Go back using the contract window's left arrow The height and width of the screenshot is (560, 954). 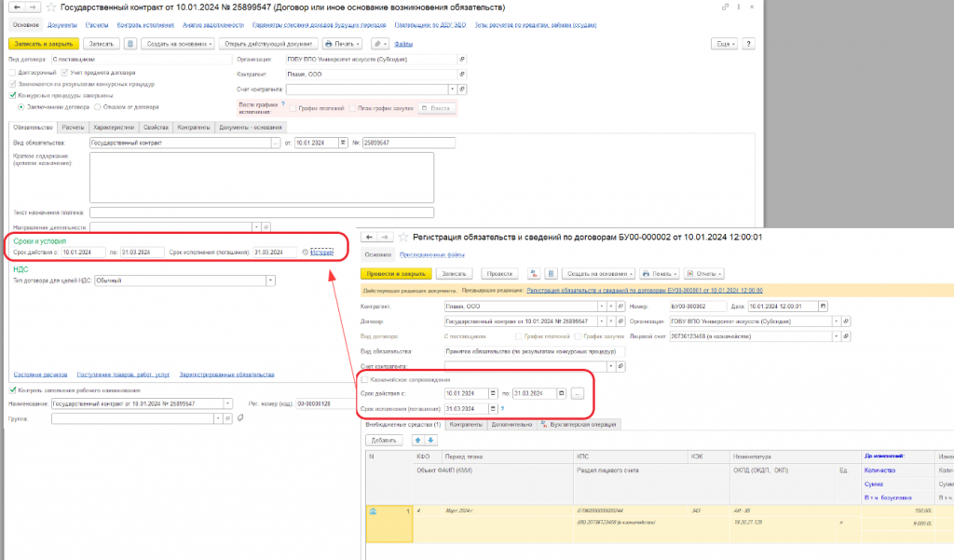[x=17, y=7]
